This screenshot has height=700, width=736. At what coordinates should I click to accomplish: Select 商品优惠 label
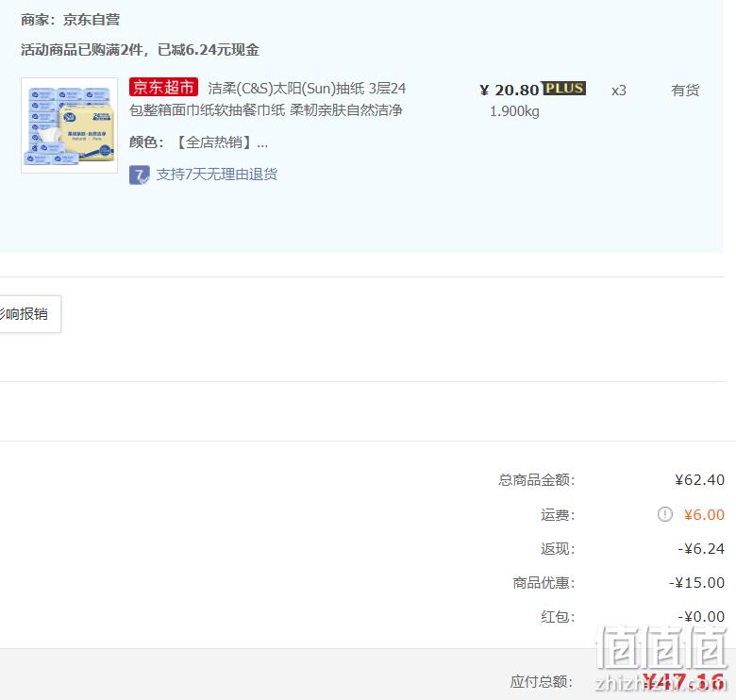pyautogui.click(x=544, y=583)
